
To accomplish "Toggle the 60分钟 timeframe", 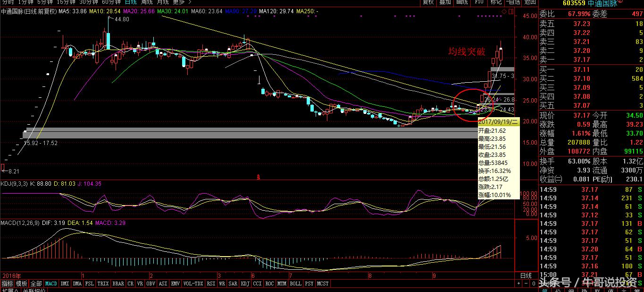I will coord(112,2).
